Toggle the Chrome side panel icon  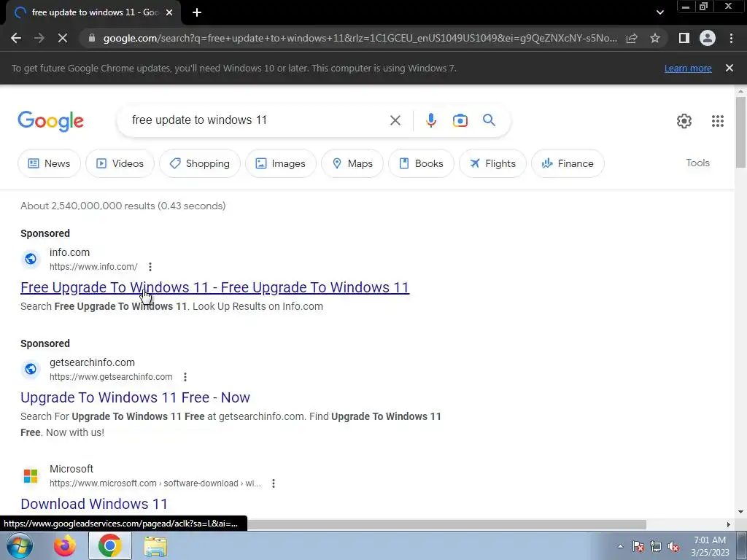(684, 38)
